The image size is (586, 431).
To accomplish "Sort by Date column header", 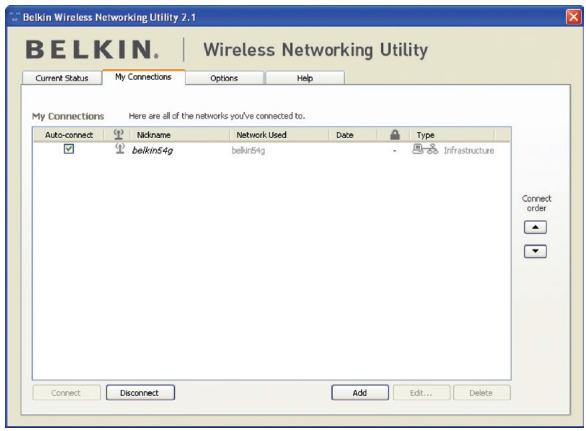I will click(352, 135).
